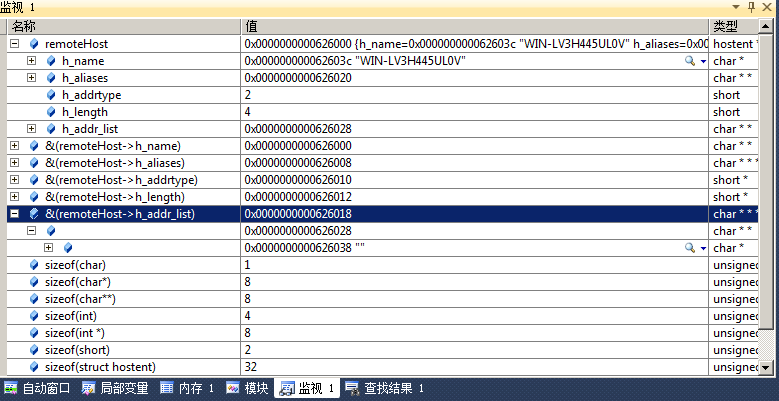
Task: Select h_addrtype value cell showing 2
Action: pos(474,95)
